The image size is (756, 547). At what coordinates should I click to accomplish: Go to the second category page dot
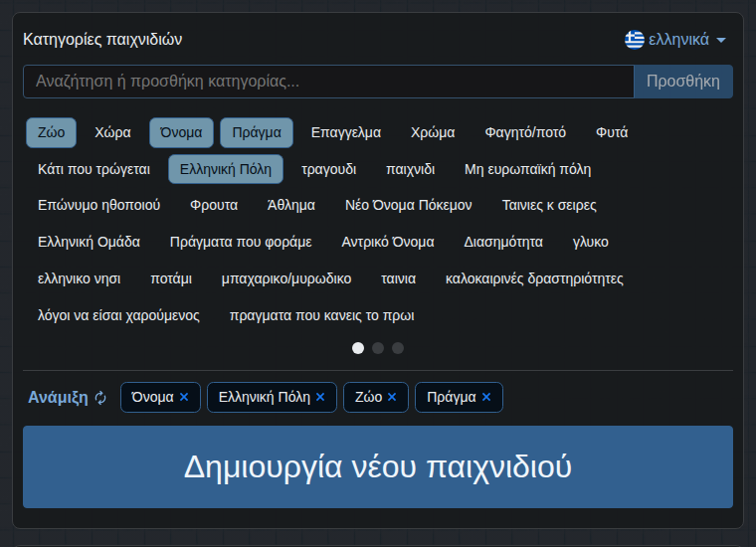click(378, 348)
